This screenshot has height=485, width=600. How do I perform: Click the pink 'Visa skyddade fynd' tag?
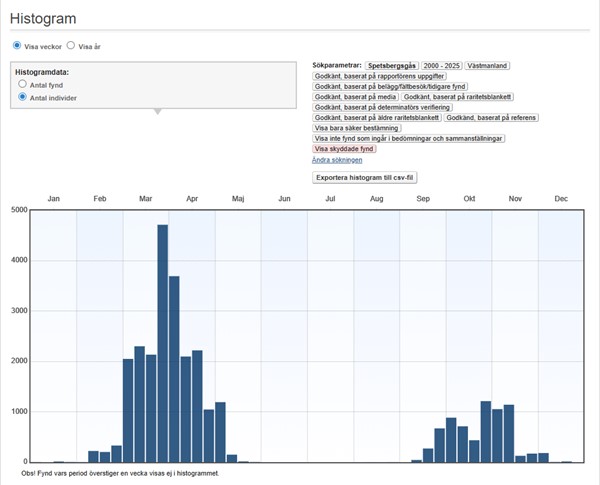344,149
